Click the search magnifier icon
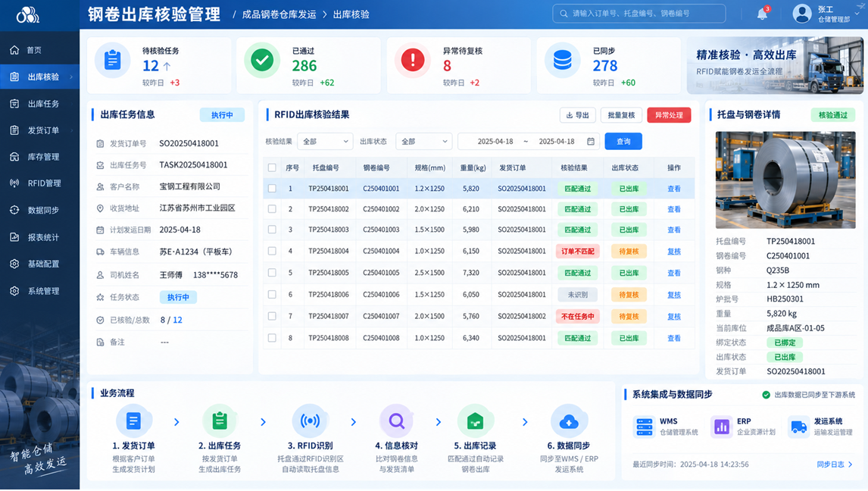The height and width of the screenshot is (491, 868). point(564,14)
